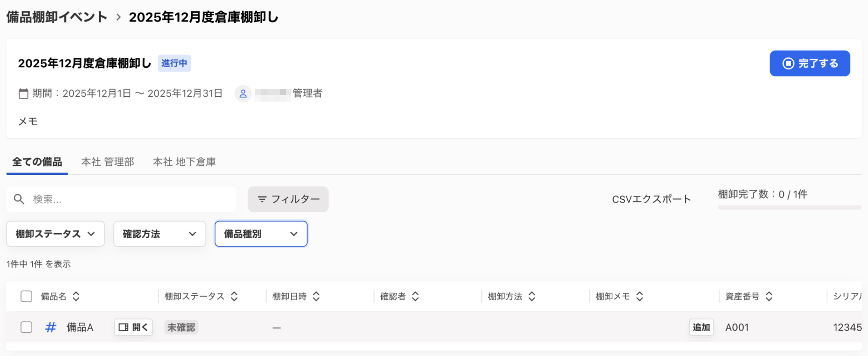Click inside the 検索 search field

click(118, 199)
